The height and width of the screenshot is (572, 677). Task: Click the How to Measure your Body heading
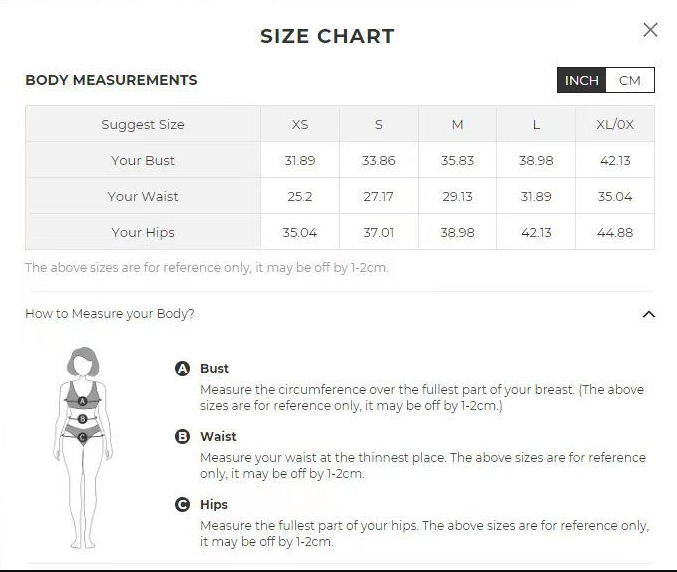pos(110,314)
